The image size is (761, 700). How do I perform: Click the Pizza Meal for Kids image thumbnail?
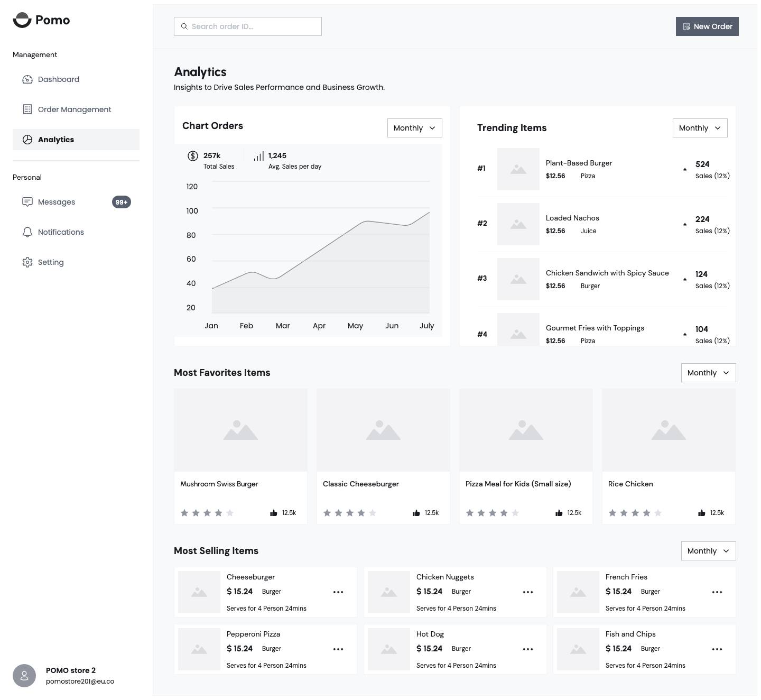point(526,430)
